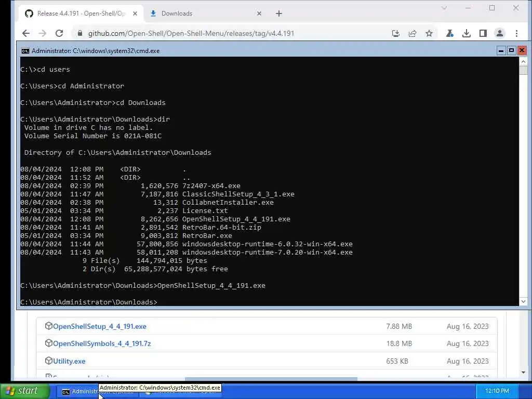This screenshot has width=532, height=399.
Task: Click package icon beside OpenShellSetup_4_4_191.exe
Action: 48,326
